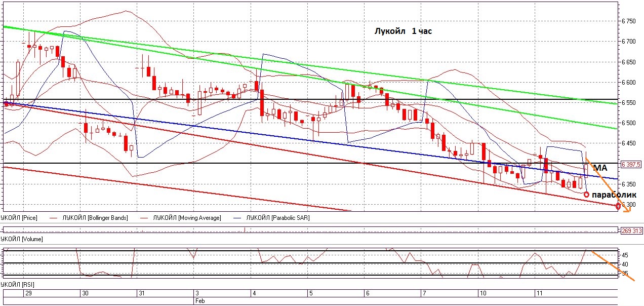Select the ЛУКОЙЛ [Bollinger Bands] legend entry
This screenshot has width=644, height=306.
95,217
